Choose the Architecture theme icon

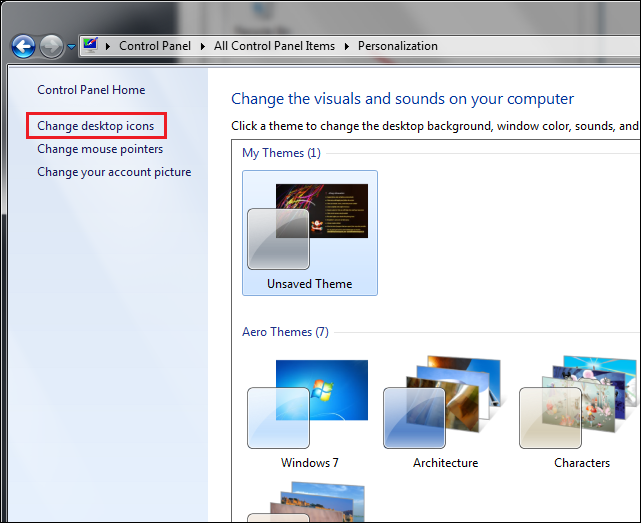pos(445,408)
